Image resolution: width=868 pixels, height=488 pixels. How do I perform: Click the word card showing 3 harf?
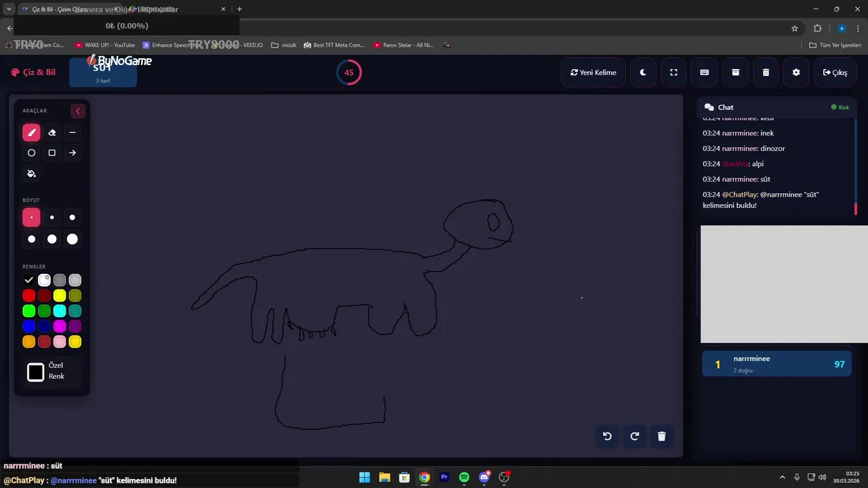(x=103, y=73)
